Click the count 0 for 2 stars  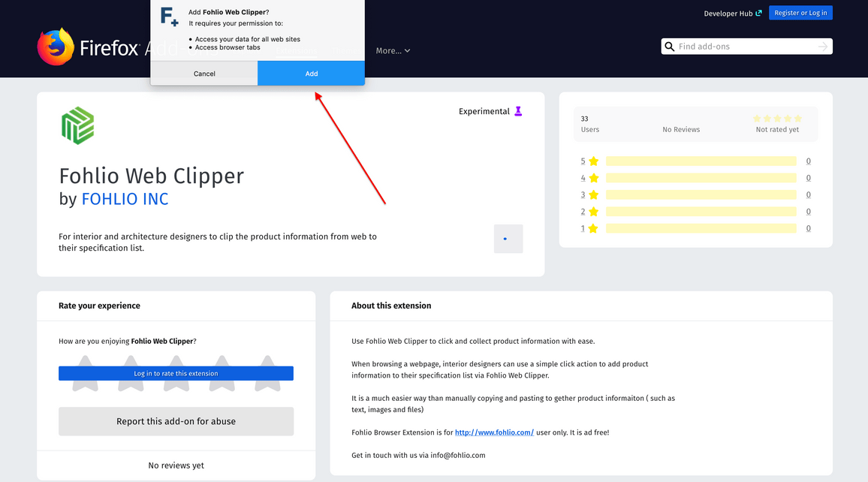coord(808,212)
